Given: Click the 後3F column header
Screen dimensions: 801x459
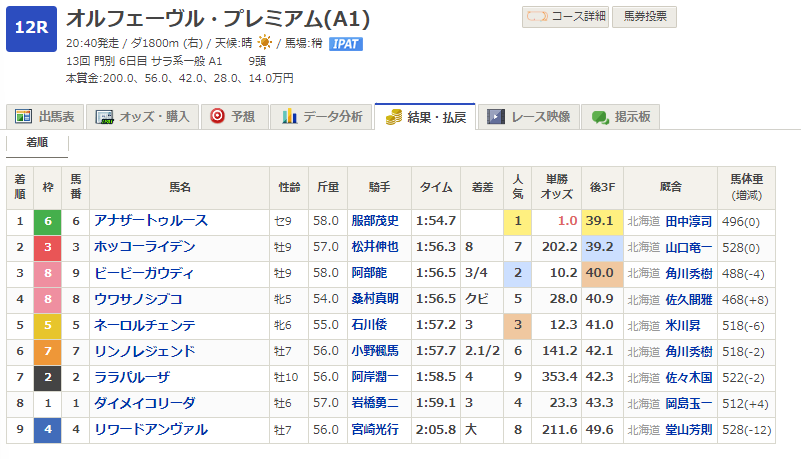Looking at the screenshot, I should pyautogui.click(x=602, y=187).
